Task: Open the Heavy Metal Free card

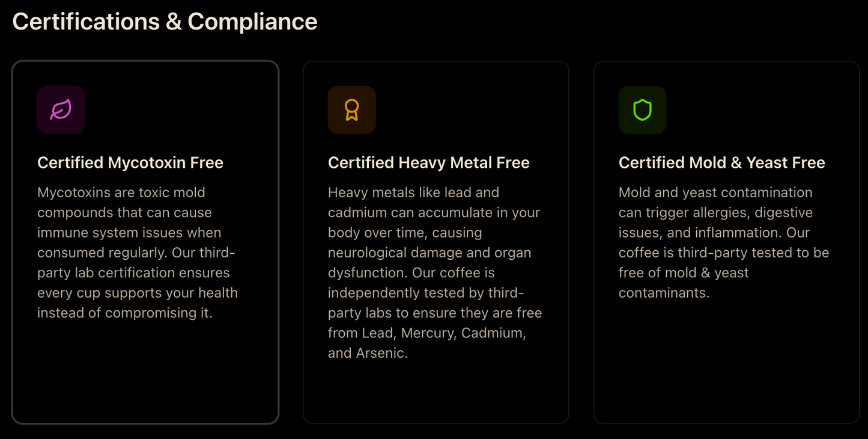Action: tap(436, 242)
